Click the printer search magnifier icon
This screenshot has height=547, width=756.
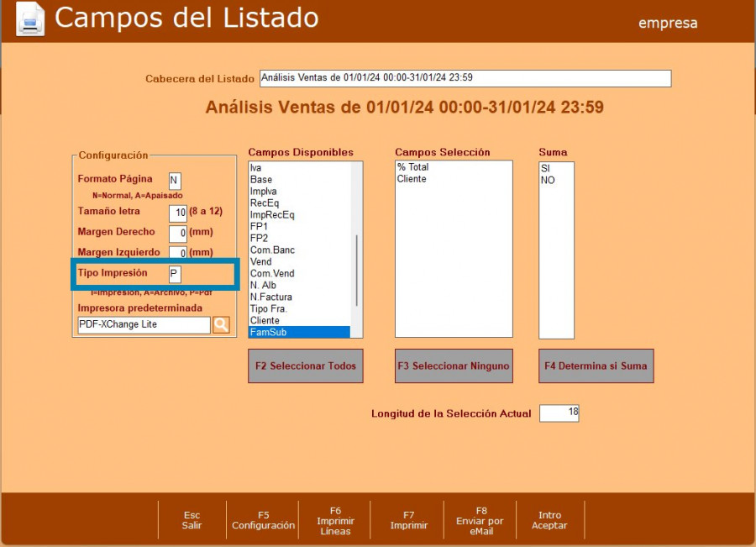[x=221, y=324]
